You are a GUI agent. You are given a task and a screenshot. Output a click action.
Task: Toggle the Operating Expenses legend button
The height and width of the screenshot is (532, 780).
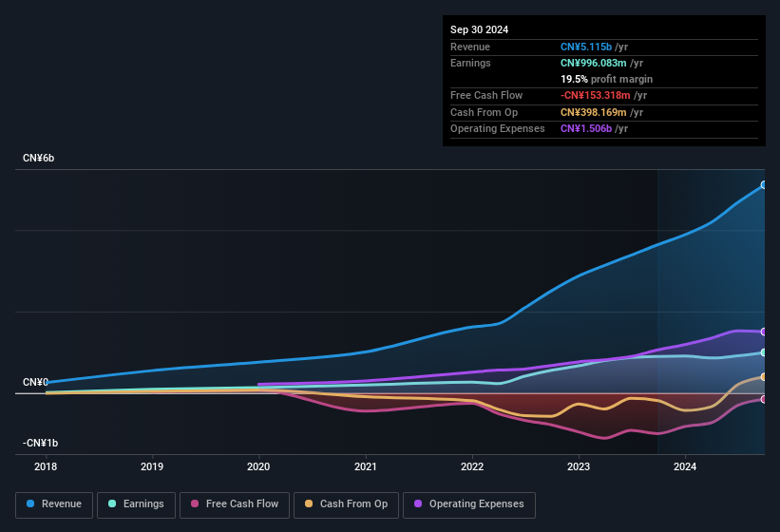(x=468, y=504)
